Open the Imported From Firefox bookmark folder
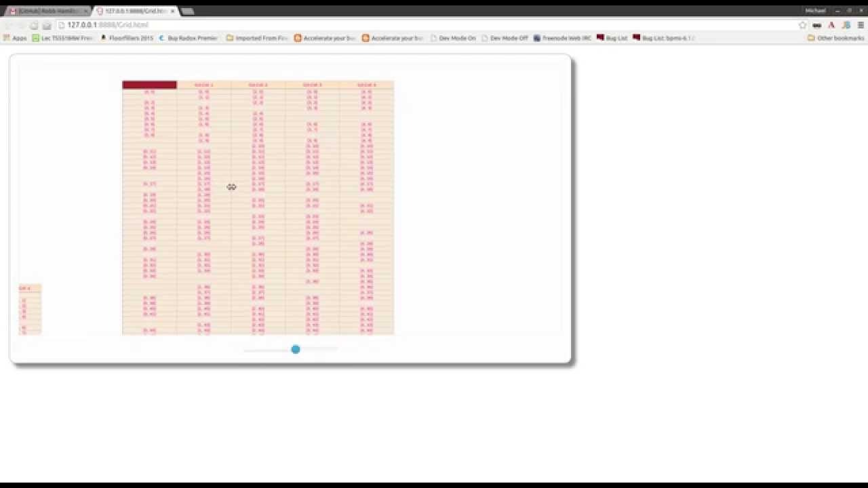Image resolution: width=868 pixels, height=488 pixels. pos(257,38)
